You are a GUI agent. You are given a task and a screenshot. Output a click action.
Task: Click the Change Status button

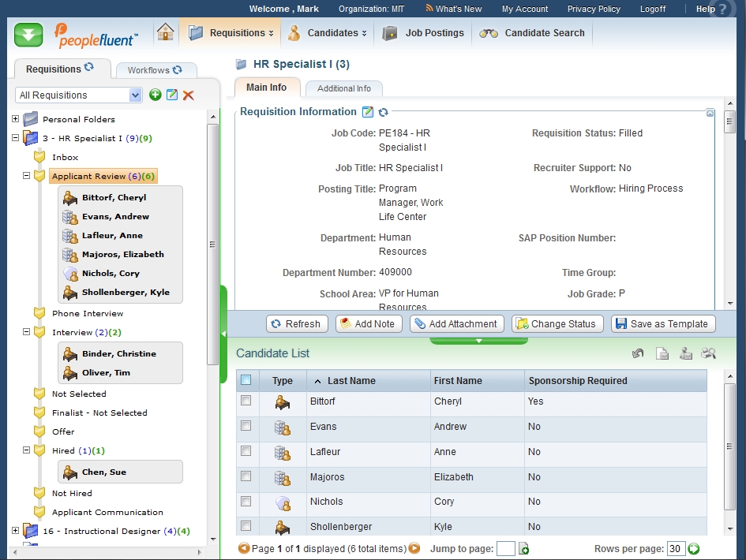(557, 323)
